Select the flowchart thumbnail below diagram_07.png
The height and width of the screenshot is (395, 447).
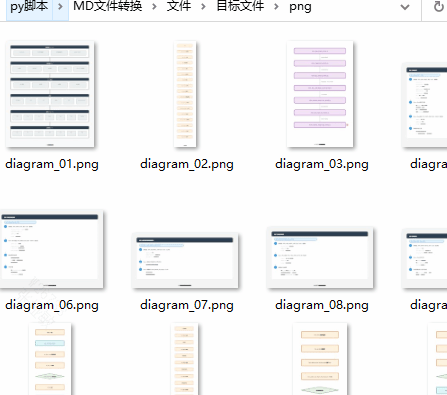[184, 359]
